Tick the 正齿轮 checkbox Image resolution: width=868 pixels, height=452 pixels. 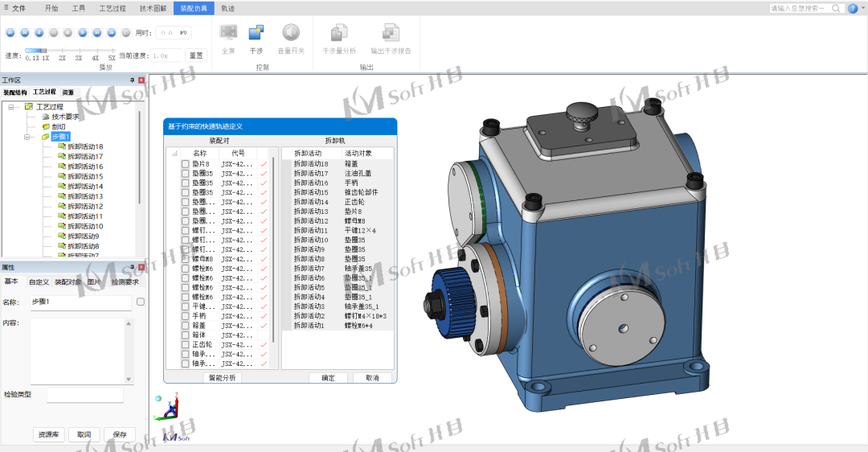186,344
